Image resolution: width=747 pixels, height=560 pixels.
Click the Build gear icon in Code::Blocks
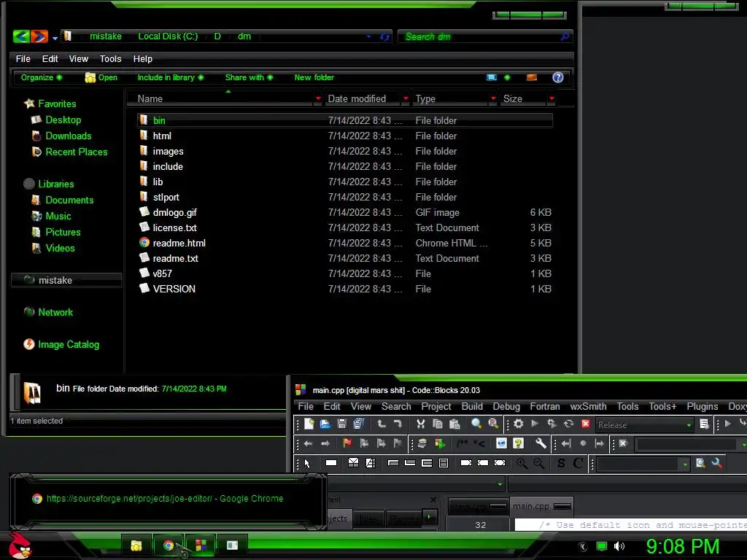click(519, 424)
